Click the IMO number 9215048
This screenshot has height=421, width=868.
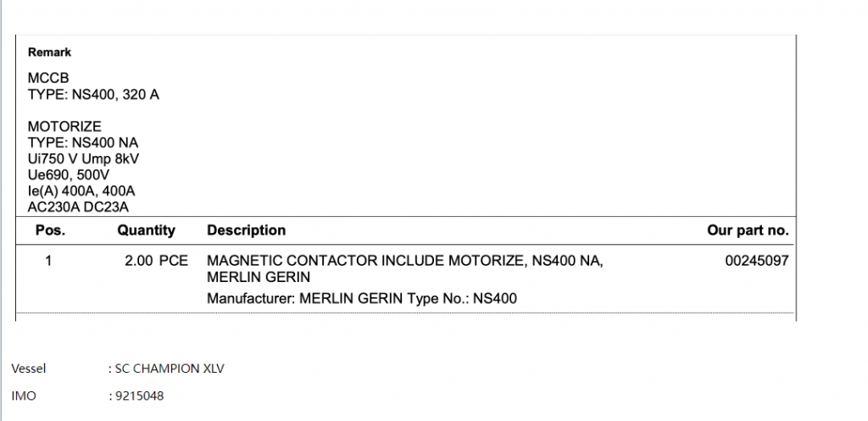coord(139,396)
